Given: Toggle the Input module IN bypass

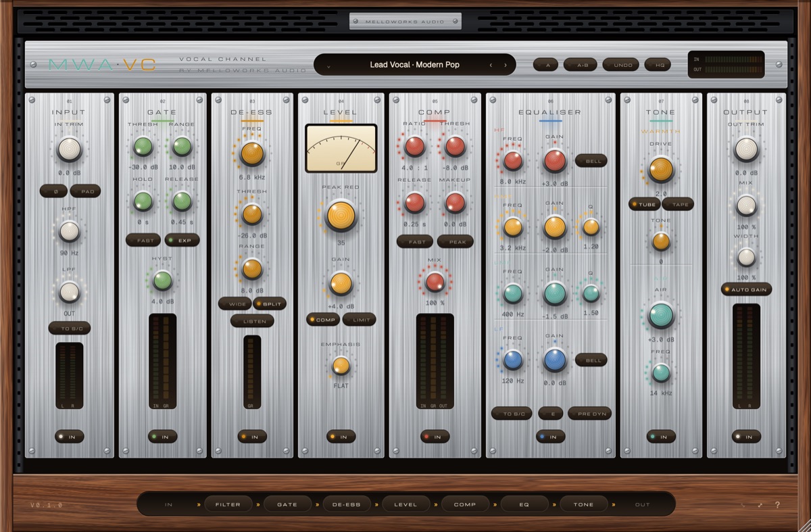Looking at the screenshot, I should coord(70,437).
